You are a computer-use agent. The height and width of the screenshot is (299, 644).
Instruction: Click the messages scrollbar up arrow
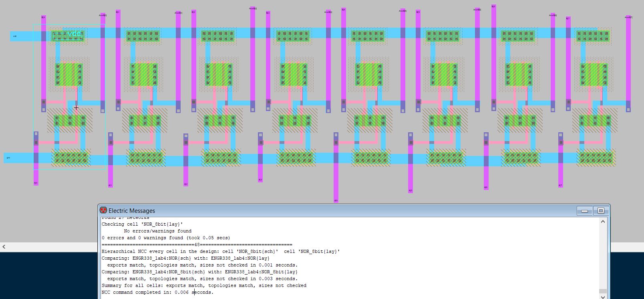click(x=602, y=222)
